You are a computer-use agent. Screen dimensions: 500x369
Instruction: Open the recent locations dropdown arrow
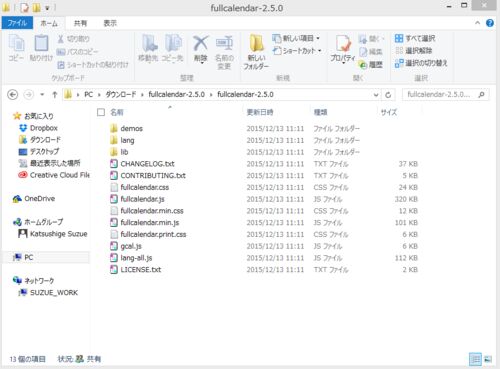click(42, 95)
